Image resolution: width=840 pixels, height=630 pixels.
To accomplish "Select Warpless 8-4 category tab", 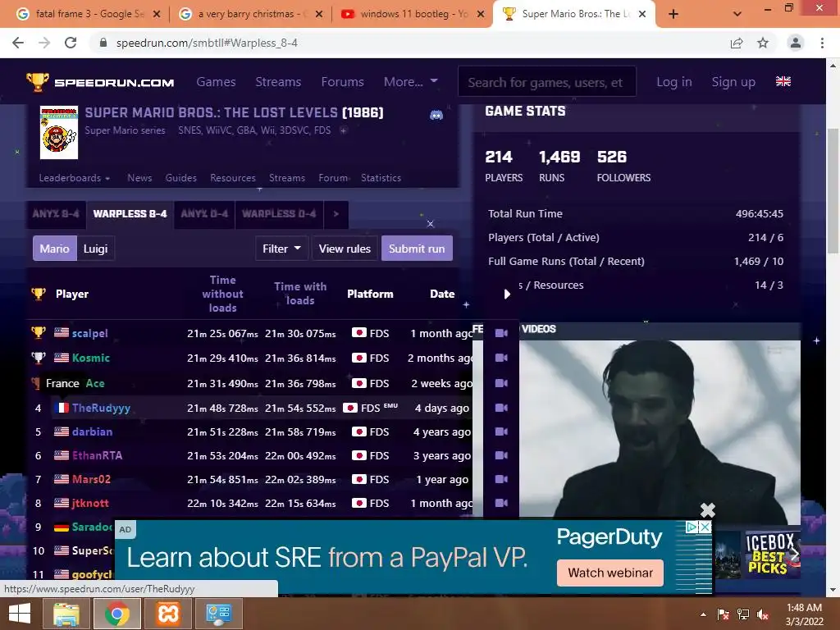I will tap(130, 214).
